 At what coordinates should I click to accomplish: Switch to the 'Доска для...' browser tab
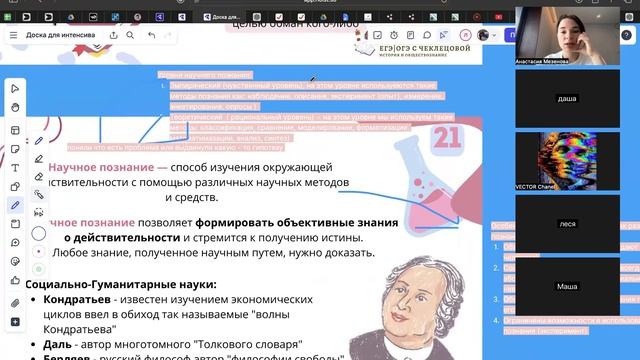(222, 17)
